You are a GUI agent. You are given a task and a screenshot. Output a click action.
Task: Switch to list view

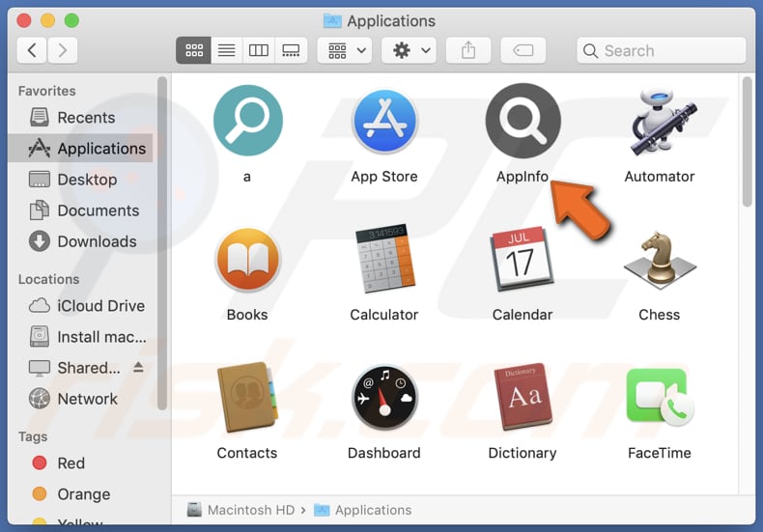[226, 50]
